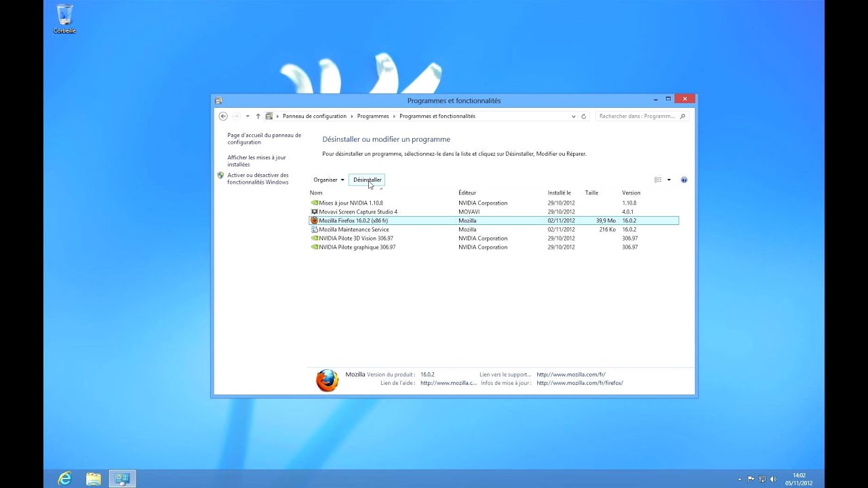Click the Control Panel icon in the address bar
Screen dimensions: 868x488
point(269,116)
